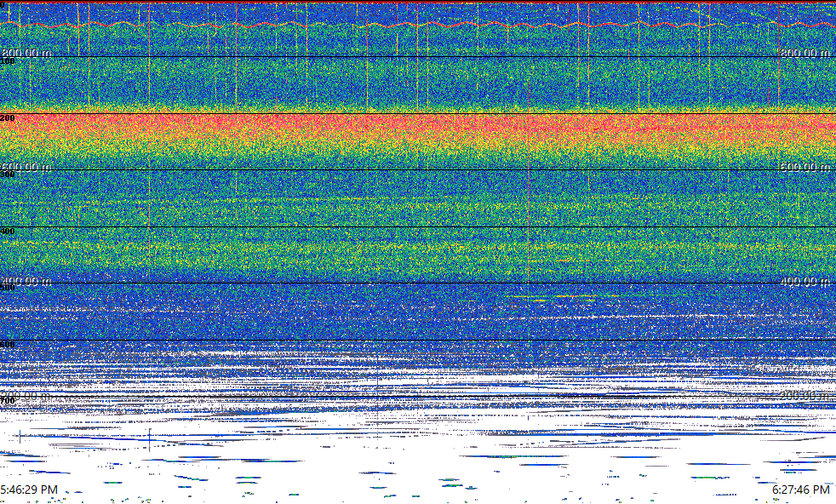This screenshot has width=836, height=504.
Task: Click the right-hand 800.00 m range label
Action: pos(805,53)
